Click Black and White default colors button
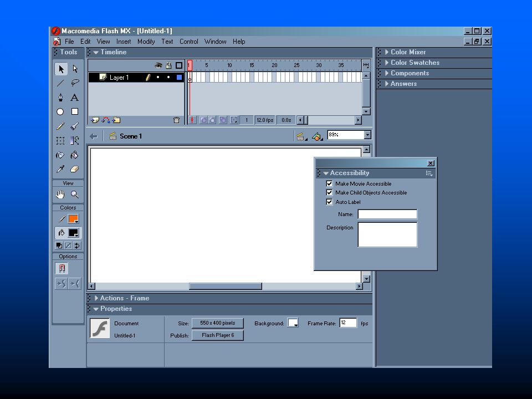This screenshot has width=532, height=399. click(59, 245)
